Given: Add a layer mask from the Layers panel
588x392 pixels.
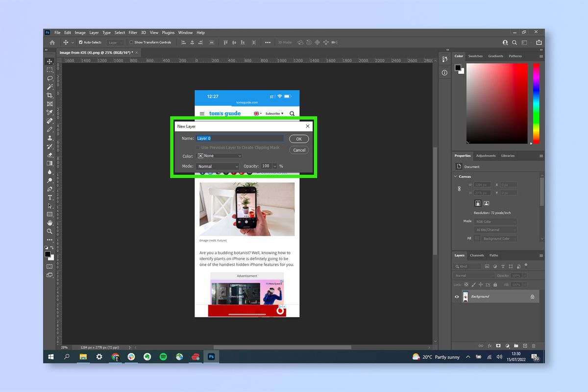Looking at the screenshot, I should (x=498, y=345).
